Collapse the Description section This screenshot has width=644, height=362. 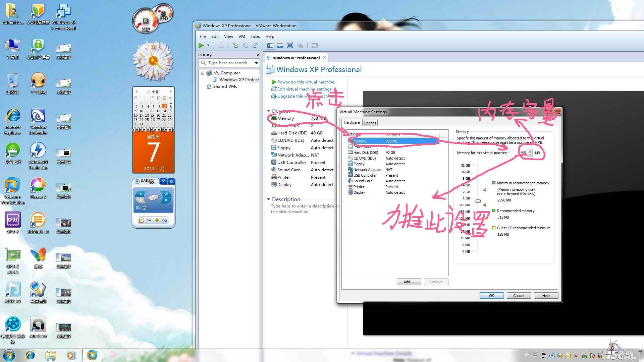(x=268, y=199)
